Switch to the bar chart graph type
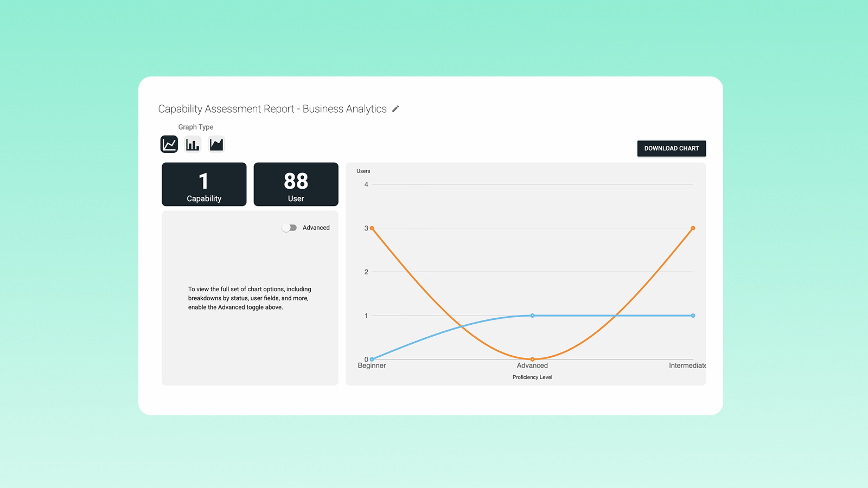 (x=193, y=144)
